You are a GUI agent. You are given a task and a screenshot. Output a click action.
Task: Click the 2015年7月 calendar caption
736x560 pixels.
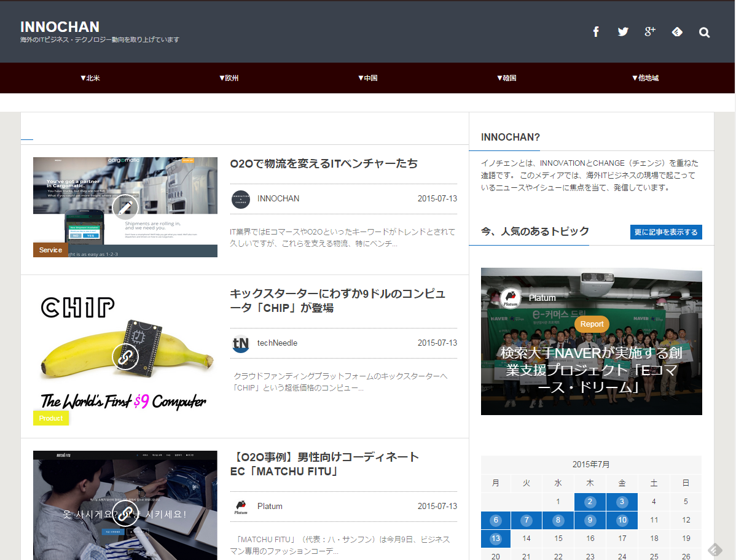click(591, 464)
